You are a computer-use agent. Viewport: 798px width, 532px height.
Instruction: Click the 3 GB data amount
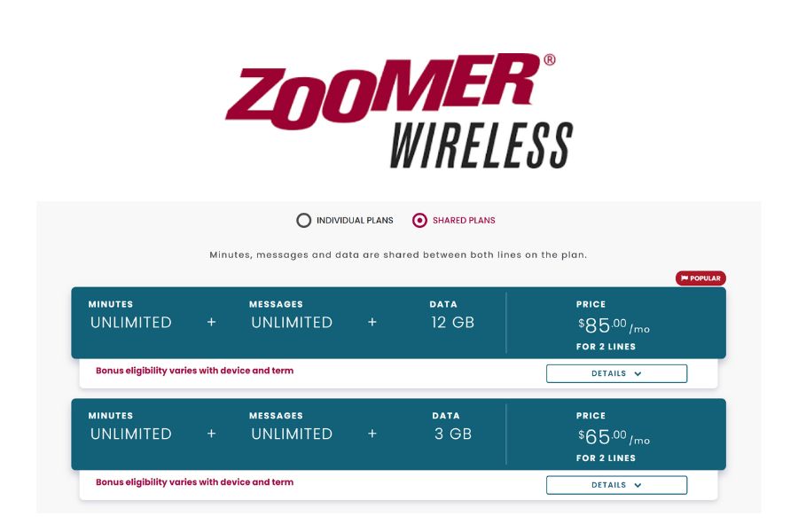[x=452, y=434]
